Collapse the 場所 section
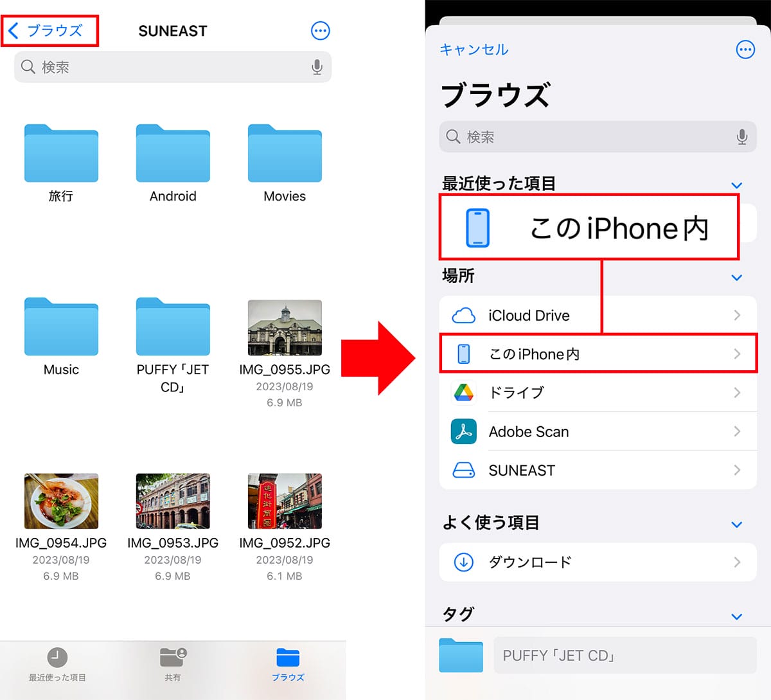 click(737, 278)
